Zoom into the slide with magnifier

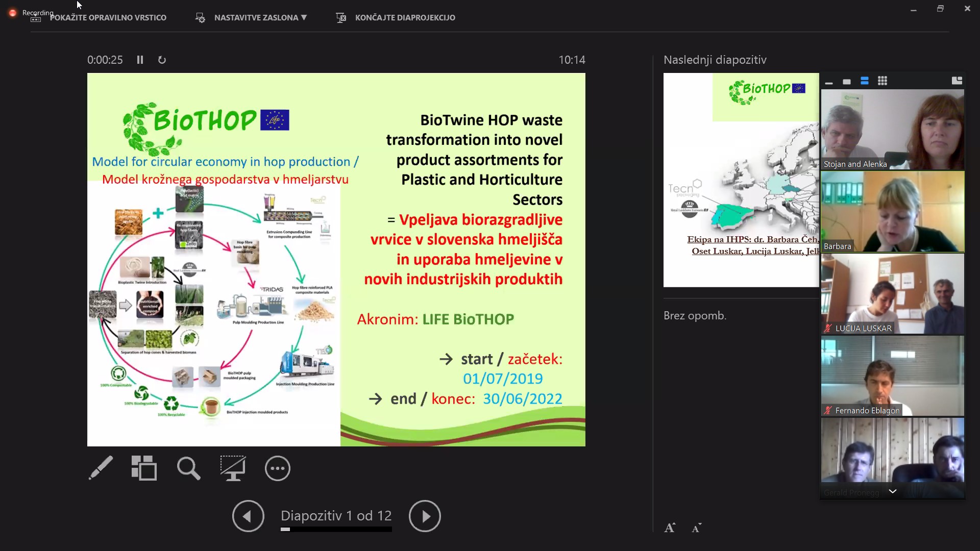[188, 468]
